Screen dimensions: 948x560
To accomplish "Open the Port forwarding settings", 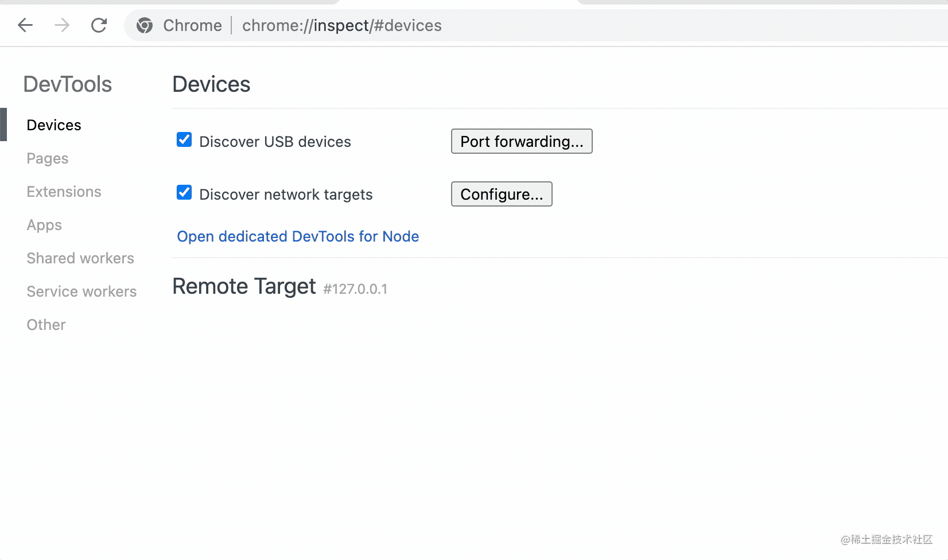I will [x=521, y=141].
